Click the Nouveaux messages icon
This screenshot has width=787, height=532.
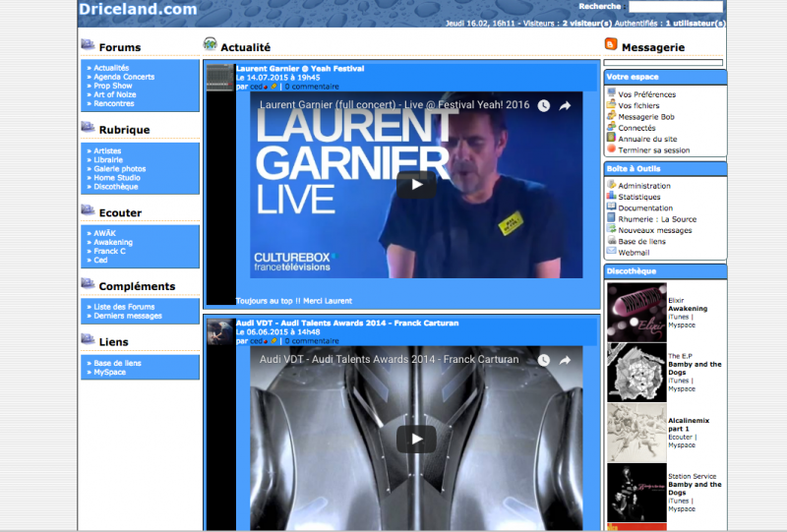611,229
